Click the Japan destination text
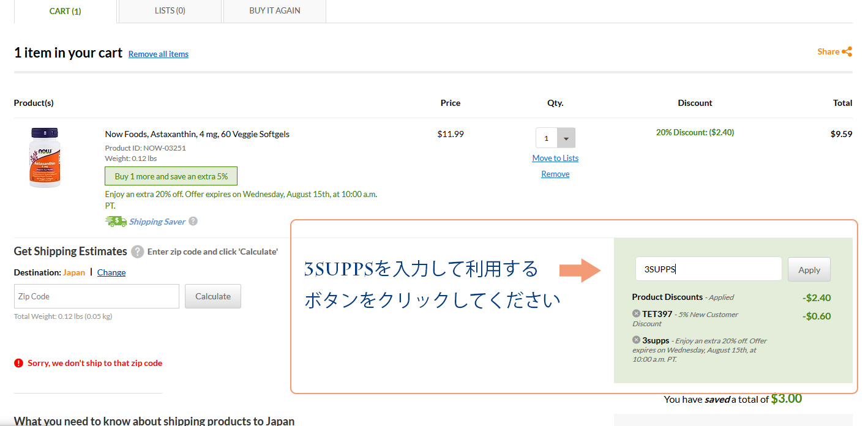868x426 pixels. [74, 272]
